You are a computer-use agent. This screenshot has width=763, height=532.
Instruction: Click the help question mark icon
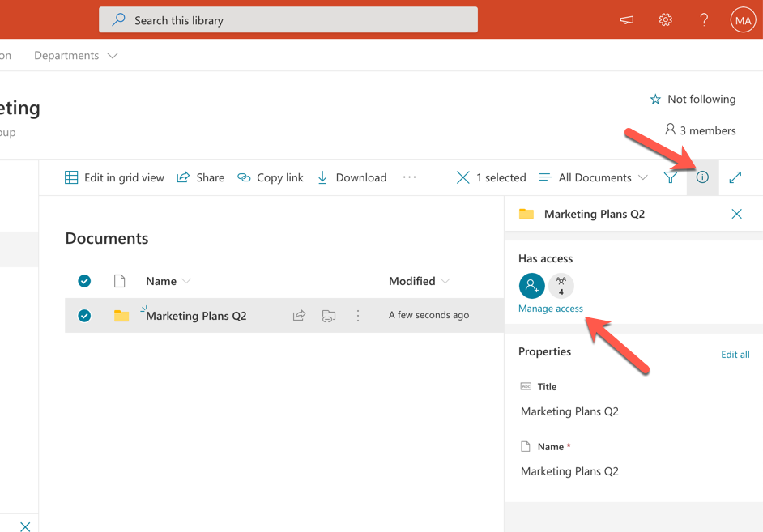[704, 20]
